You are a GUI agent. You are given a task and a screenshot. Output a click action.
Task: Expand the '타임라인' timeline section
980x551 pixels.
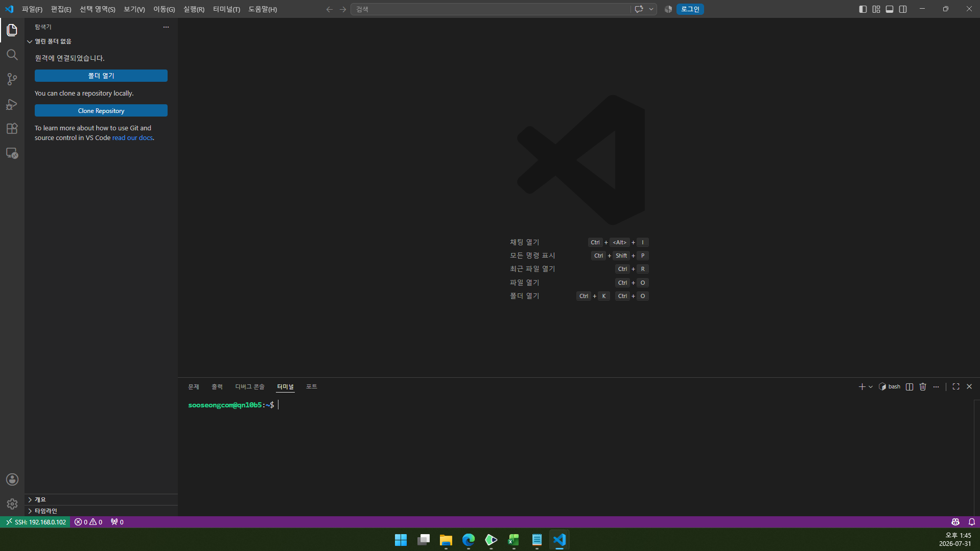101,511
